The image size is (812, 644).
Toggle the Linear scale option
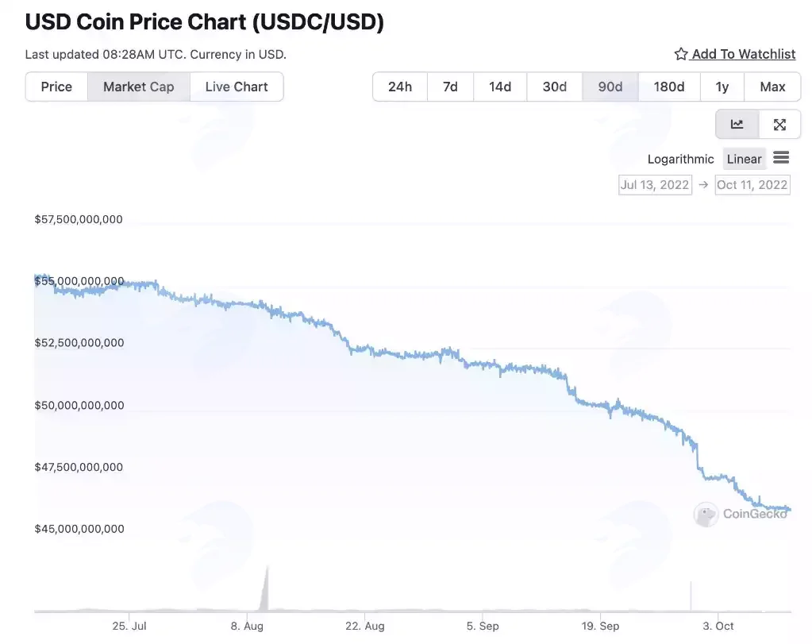(745, 159)
